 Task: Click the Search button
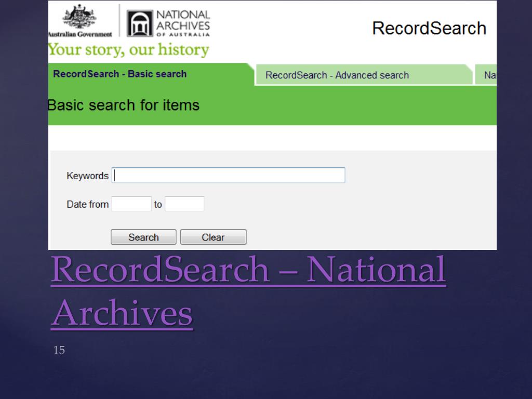[143, 237]
